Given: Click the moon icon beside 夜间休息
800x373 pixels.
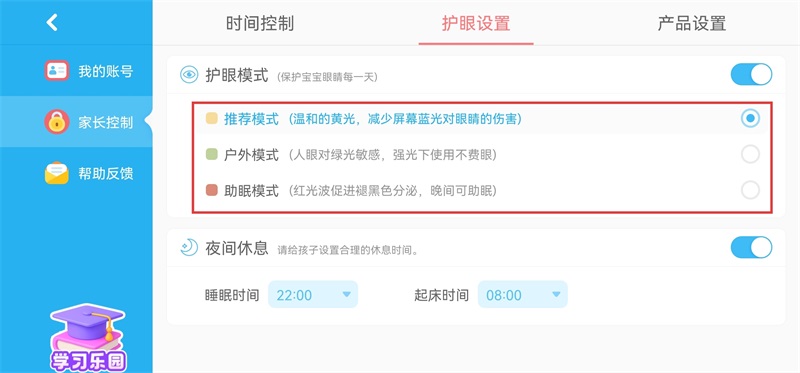Looking at the screenshot, I should coord(189,247).
